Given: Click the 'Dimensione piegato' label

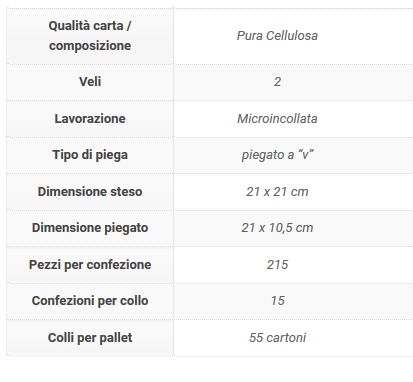Looking at the screenshot, I should pos(90,228).
